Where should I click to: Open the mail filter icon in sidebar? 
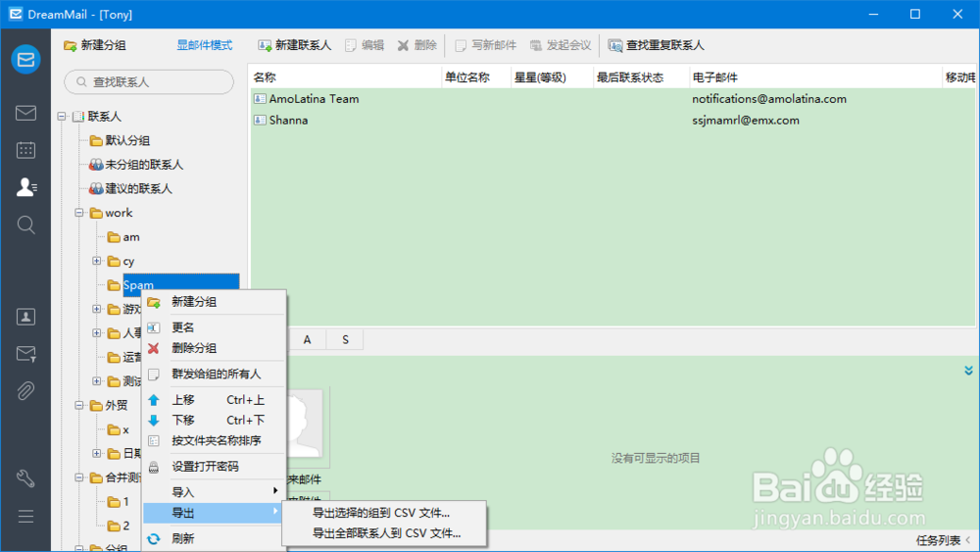[x=25, y=354]
